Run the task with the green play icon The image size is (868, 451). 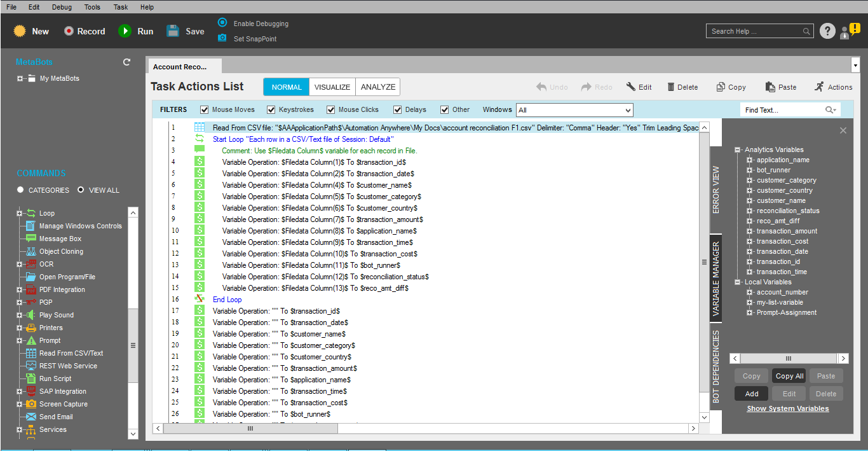coord(125,31)
